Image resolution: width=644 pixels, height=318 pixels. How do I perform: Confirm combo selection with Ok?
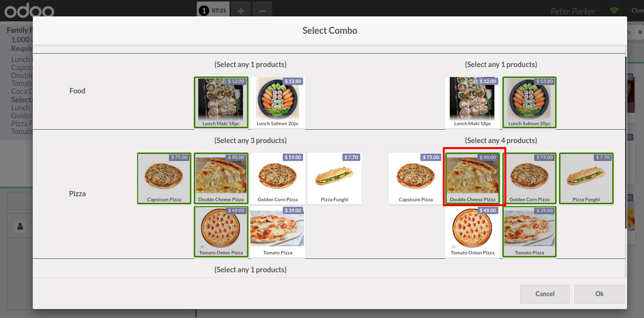[x=599, y=294]
